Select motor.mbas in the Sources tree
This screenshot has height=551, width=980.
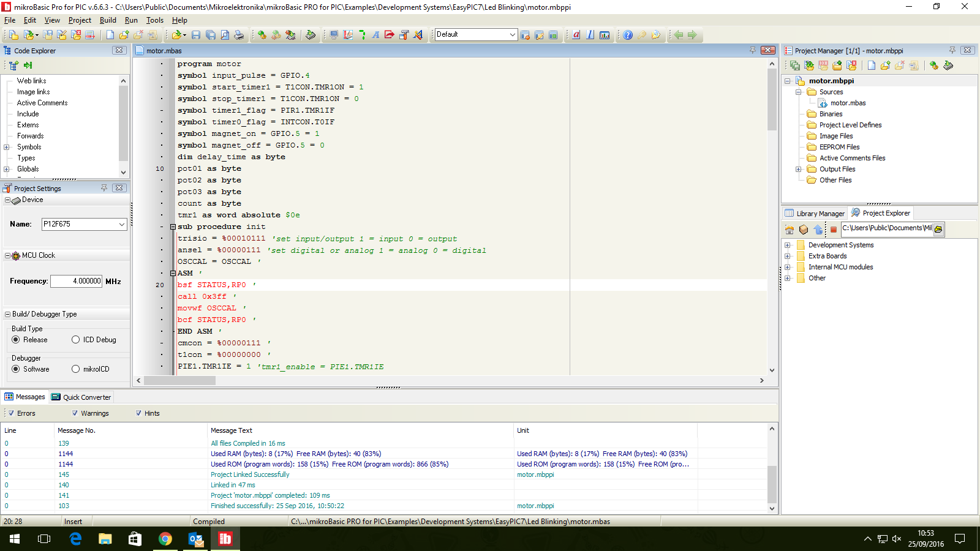(x=848, y=103)
